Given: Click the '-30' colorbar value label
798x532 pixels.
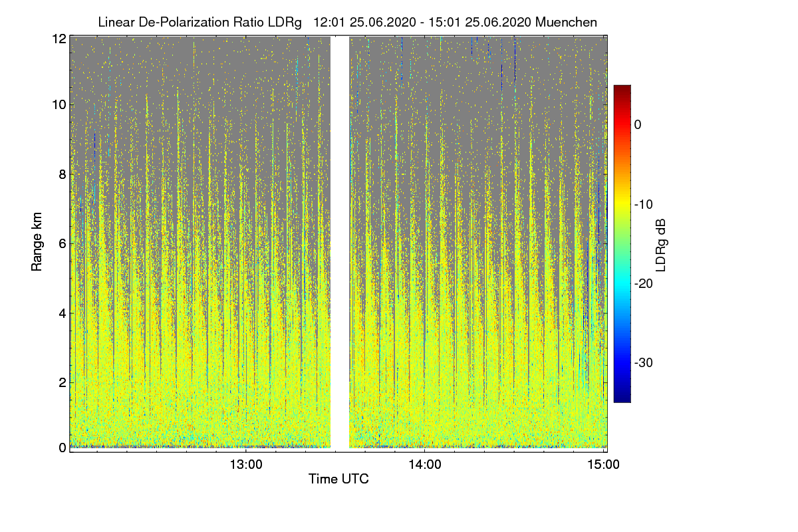Looking at the screenshot, I should [645, 363].
